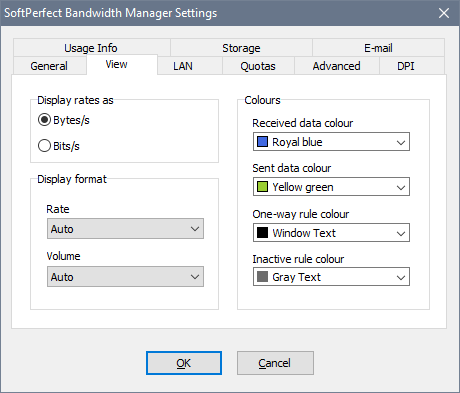
Task: Click the 'Rate' label
Action: click(58, 209)
